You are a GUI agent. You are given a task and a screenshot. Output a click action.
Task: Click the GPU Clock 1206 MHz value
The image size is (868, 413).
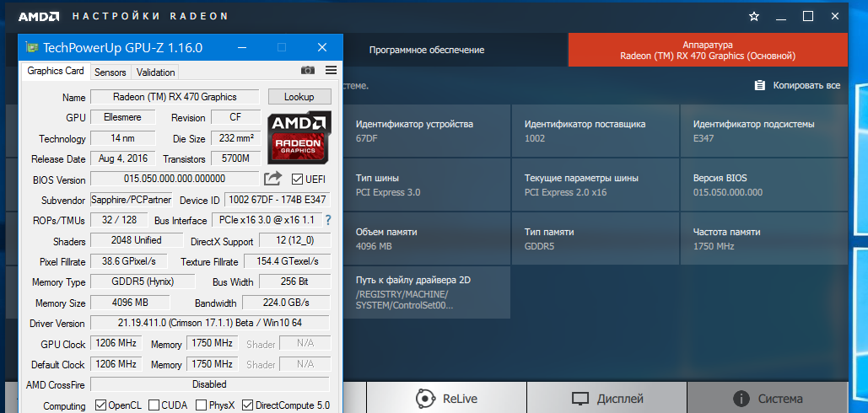tap(116, 343)
